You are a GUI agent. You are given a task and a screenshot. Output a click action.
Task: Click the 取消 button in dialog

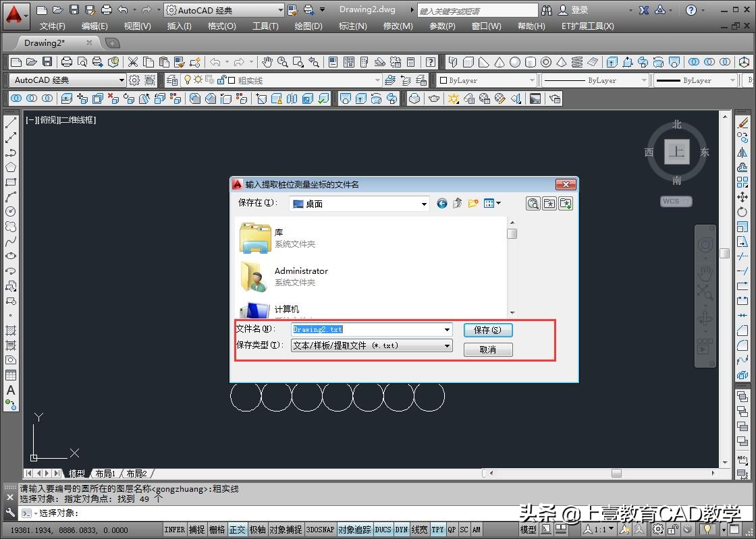(x=487, y=349)
